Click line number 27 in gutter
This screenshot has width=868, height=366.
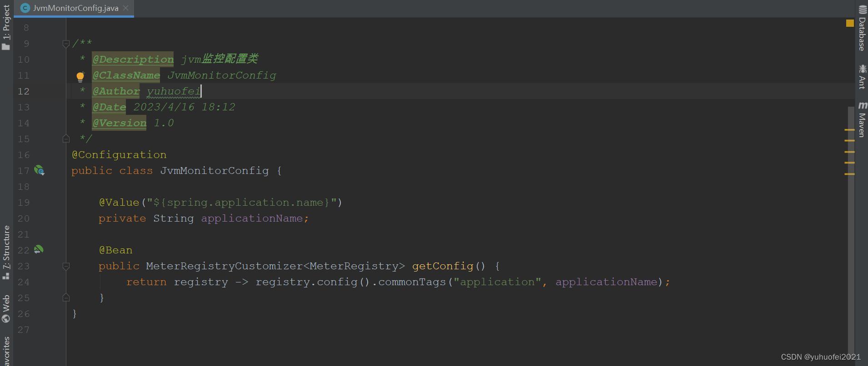pyautogui.click(x=24, y=330)
